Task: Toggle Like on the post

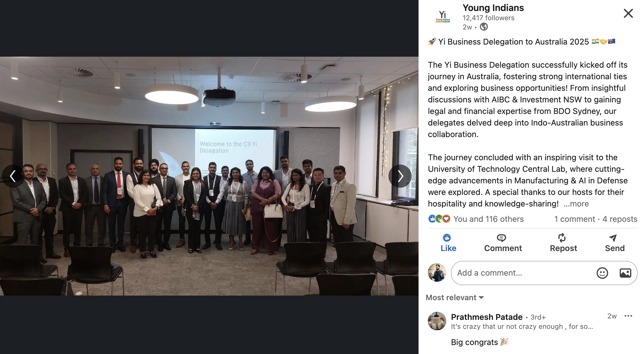Action: [x=448, y=243]
